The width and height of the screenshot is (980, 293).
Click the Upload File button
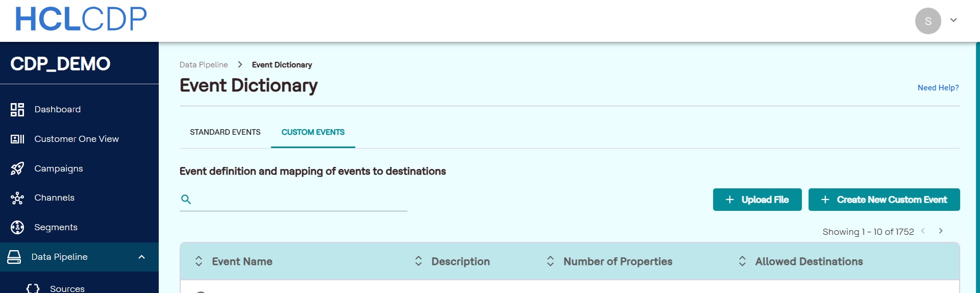(757, 200)
